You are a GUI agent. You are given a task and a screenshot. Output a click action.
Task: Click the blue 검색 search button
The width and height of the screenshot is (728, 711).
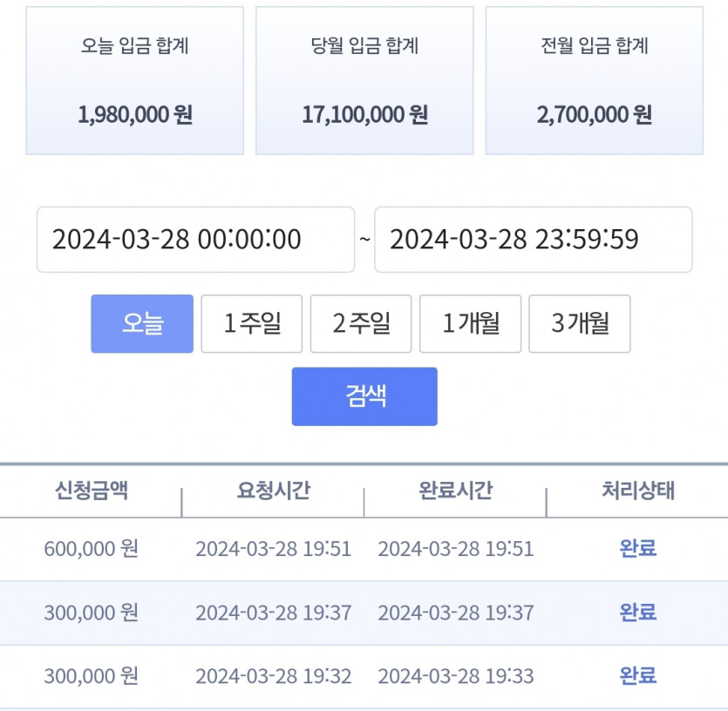pos(364,396)
